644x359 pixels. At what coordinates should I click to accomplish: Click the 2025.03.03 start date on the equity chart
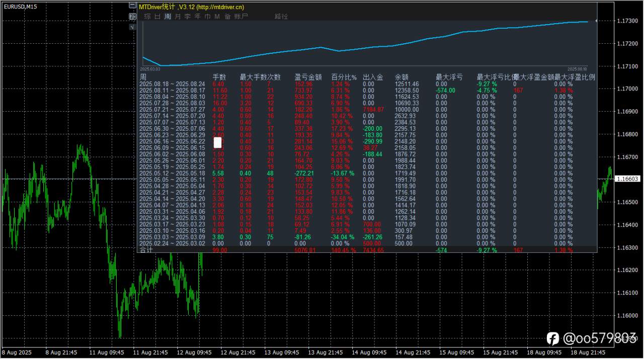tap(150, 69)
